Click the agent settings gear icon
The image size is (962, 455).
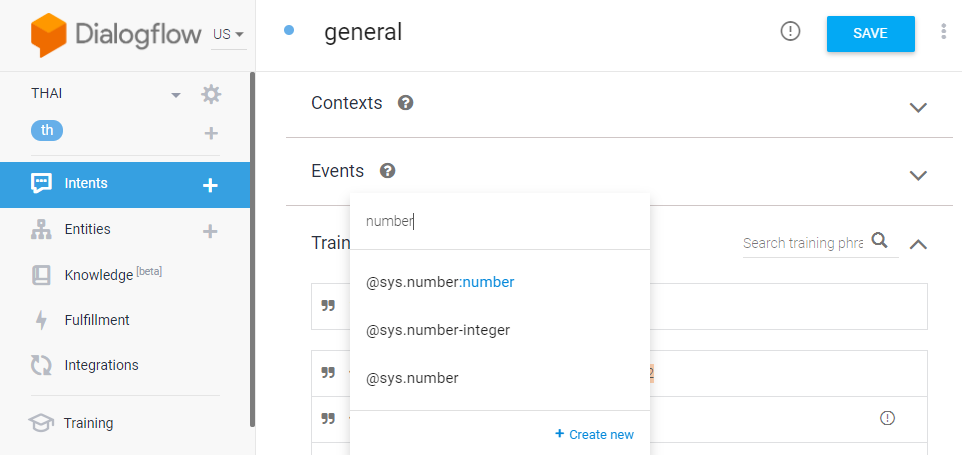click(x=210, y=94)
